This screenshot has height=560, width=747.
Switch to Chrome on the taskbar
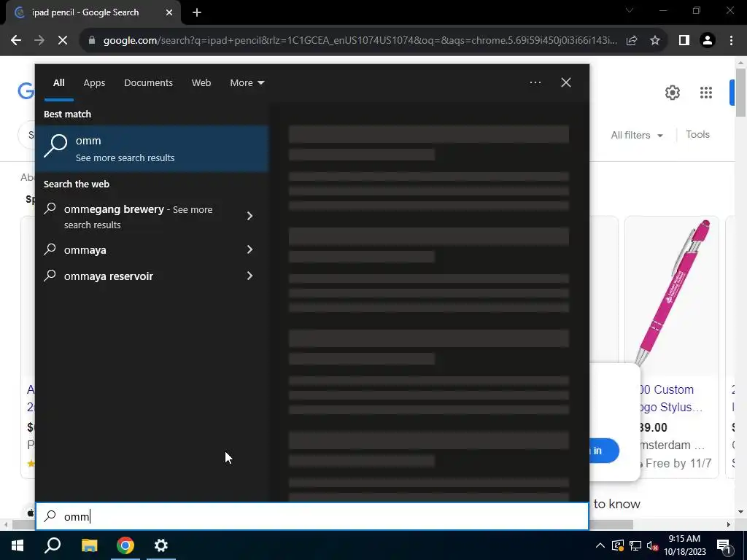tap(125, 545)
